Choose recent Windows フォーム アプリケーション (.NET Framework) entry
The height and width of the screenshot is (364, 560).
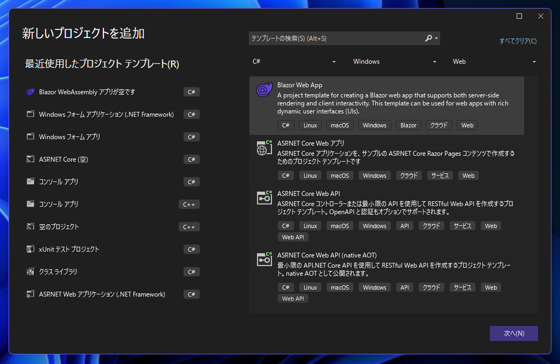tap(112, 114)
